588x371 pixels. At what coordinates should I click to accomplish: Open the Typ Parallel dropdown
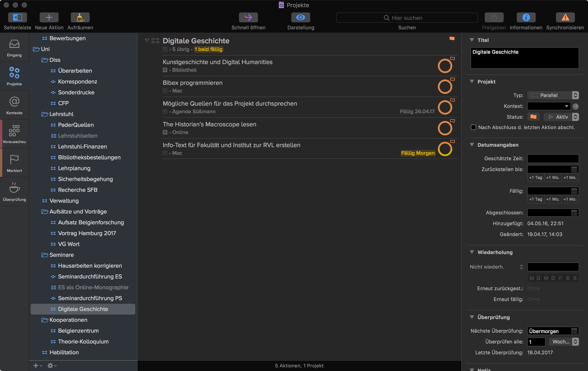(x=553, y=95)
